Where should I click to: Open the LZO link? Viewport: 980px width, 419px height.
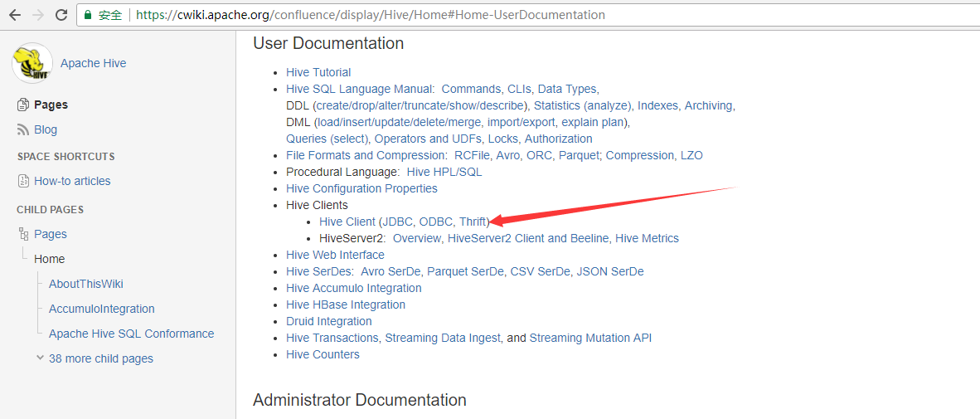tap(691, 155)
